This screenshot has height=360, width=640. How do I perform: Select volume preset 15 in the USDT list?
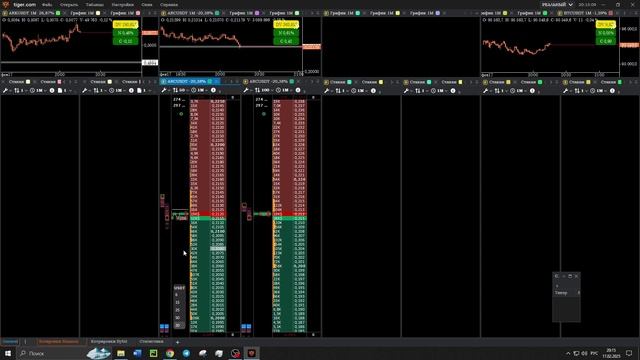pos(178,302)
